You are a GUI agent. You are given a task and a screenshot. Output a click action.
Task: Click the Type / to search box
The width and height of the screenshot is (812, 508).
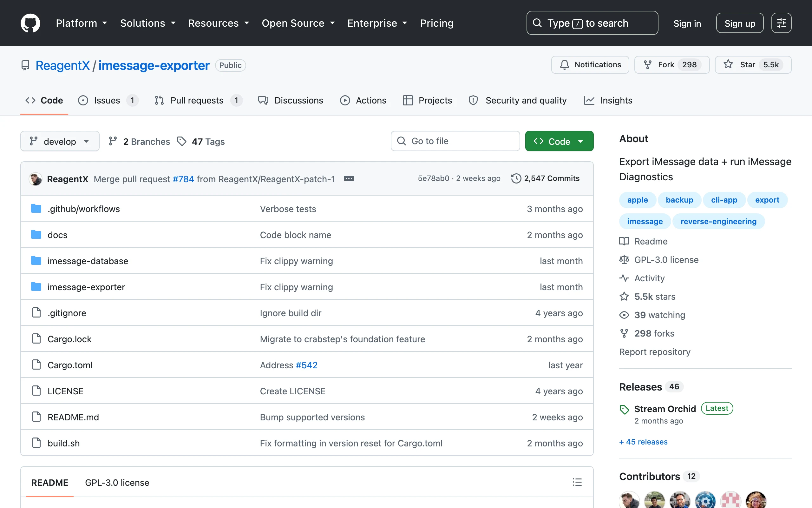click(592, 23)
